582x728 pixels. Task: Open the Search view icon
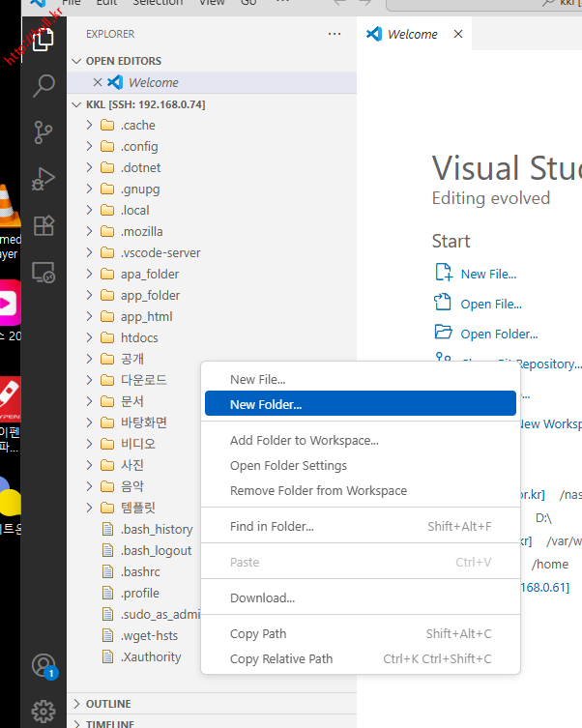point(44,85)
